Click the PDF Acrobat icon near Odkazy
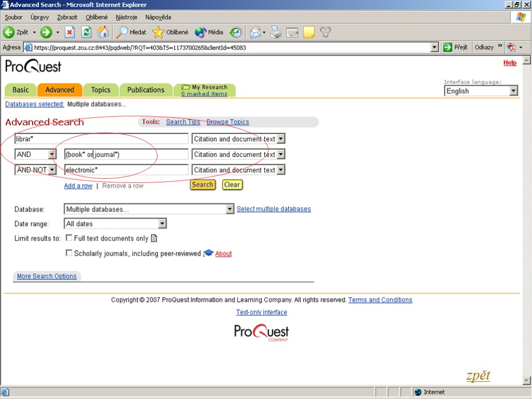532x399 pixels. (x=511, y=47)
